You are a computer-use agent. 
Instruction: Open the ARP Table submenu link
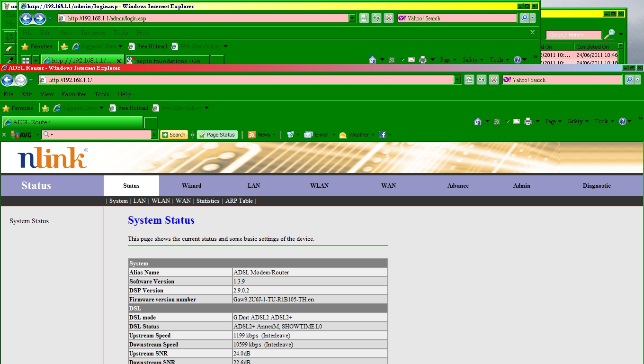pyautogui.click(x=239, y=201)
